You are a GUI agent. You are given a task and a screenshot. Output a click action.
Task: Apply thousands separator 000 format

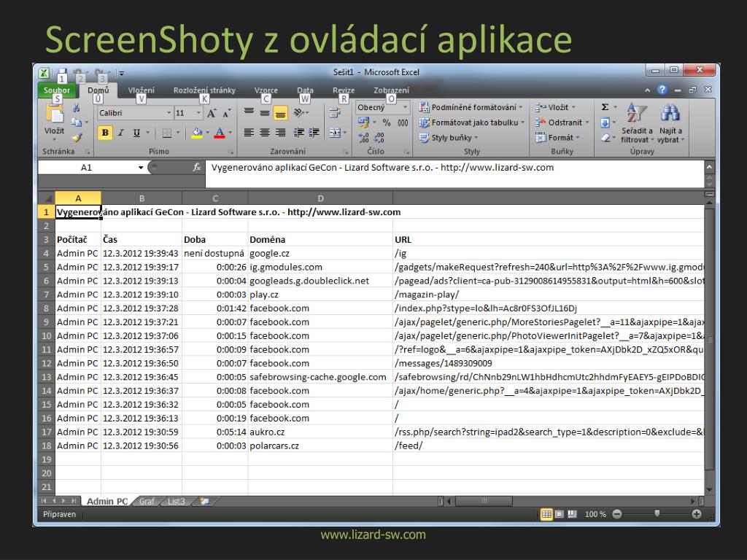403,122
